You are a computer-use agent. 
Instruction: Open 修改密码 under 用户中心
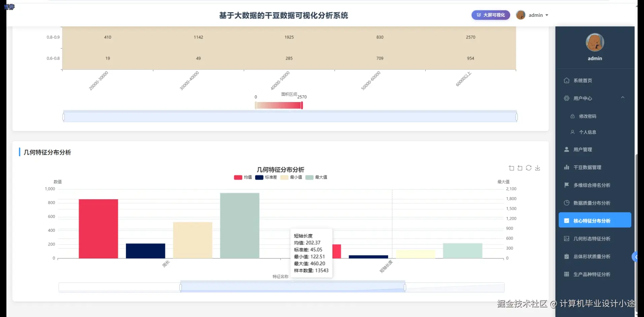point(587,116)
